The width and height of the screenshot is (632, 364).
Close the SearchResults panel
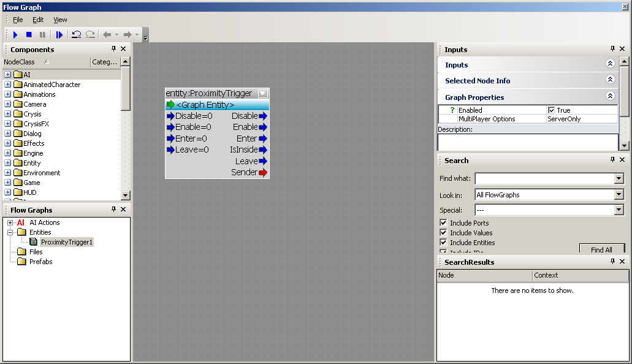(622, 261)
